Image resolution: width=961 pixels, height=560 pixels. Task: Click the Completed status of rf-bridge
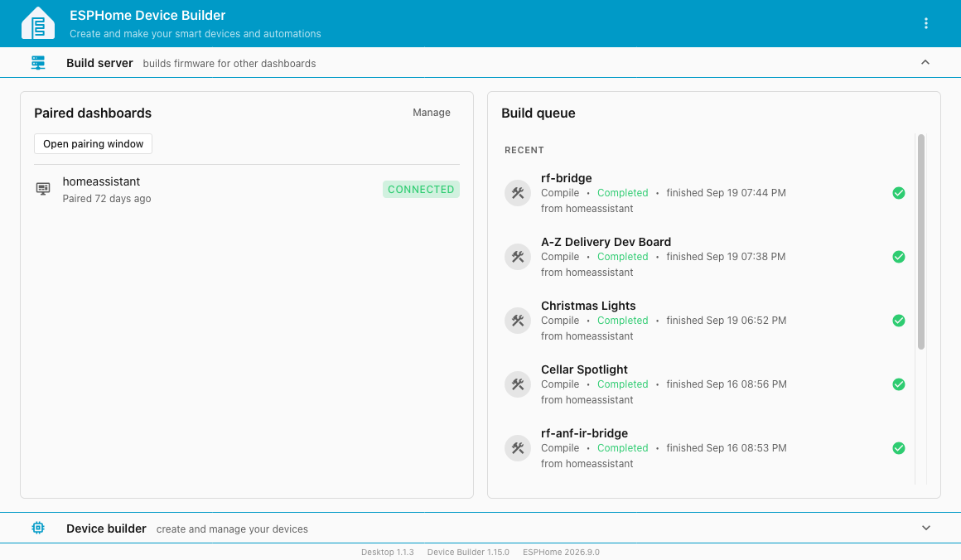[x=623, y=193]
